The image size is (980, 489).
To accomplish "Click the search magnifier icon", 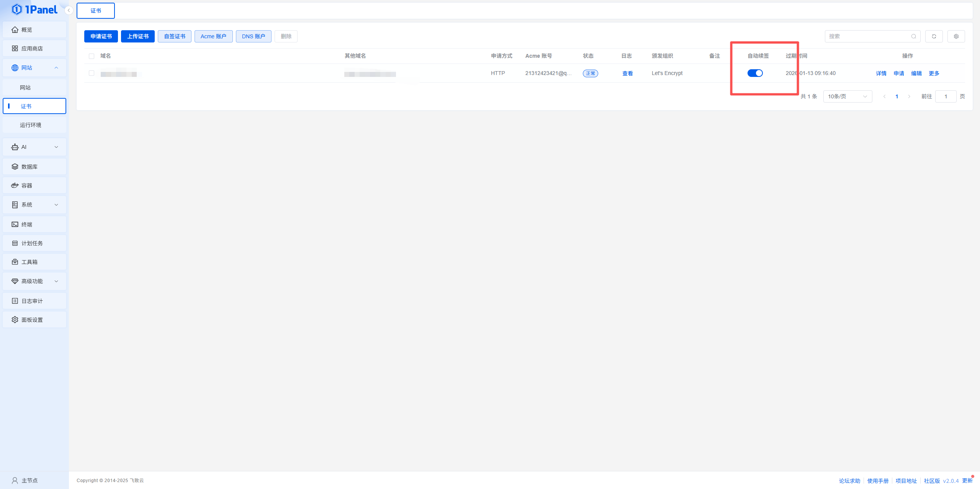I will [x=913, y=36].
